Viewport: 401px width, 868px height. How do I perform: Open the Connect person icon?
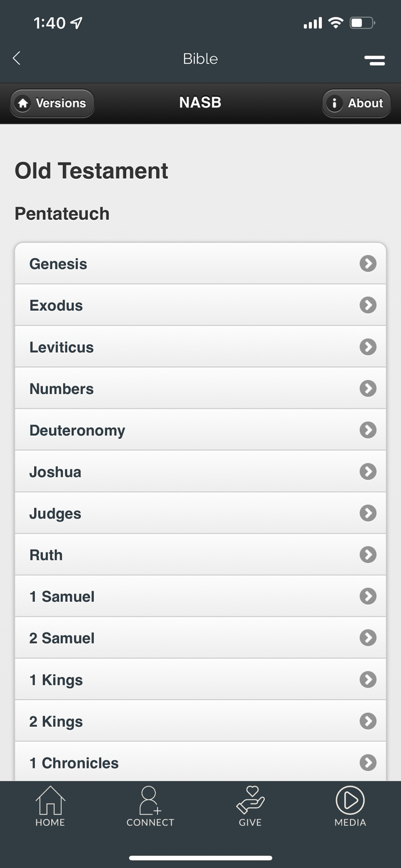pos(150,800)
